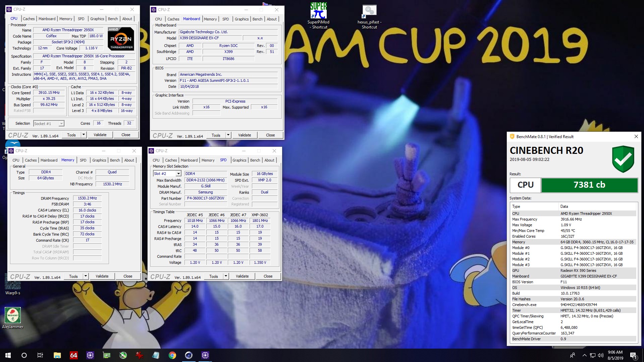Open Tools dropdown arrow in Mainboard tab window
The image size is (644, 362).
point(228,135)
